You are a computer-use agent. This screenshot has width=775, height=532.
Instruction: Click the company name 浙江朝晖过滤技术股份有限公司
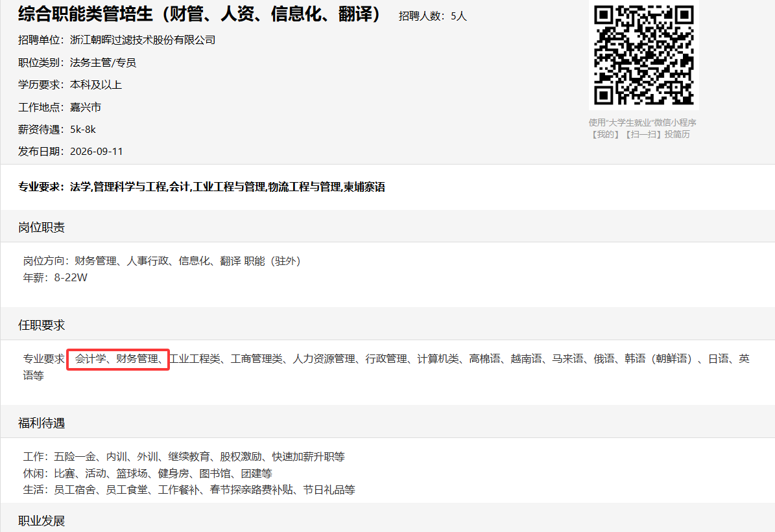[143, 40]
